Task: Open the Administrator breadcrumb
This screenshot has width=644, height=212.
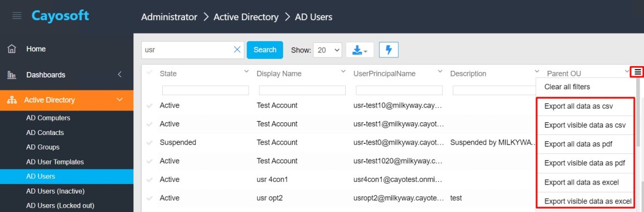Action: [169, 17]
